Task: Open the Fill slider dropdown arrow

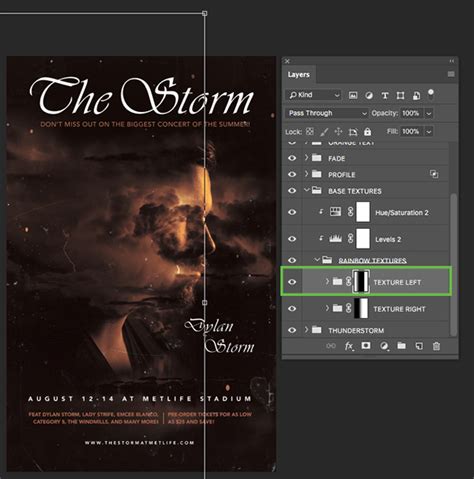Action: click(429, 132)
